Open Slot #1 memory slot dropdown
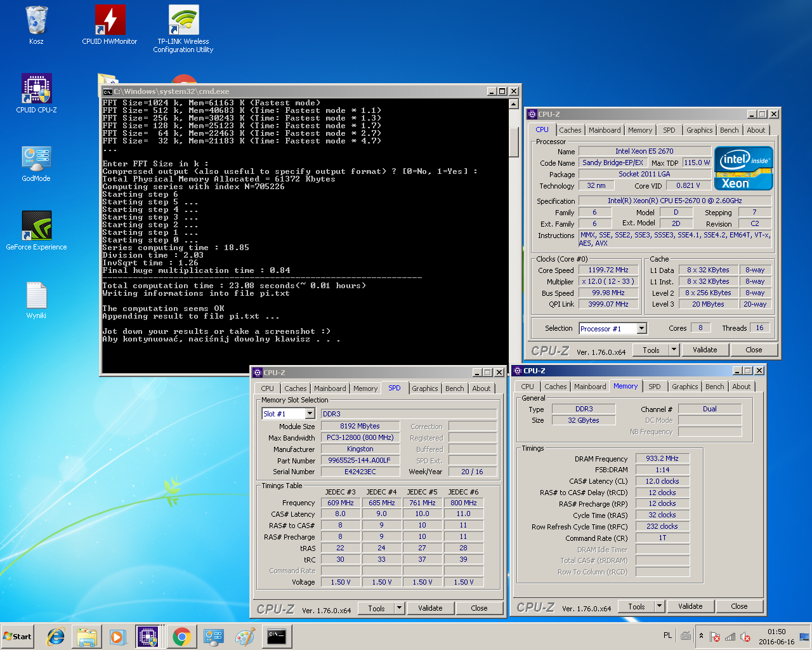 click(310, 413)
